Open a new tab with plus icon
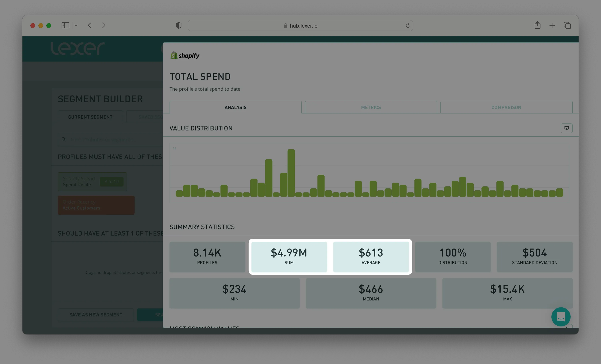This screenshot has height=364, width=601. tap(552, 25)
